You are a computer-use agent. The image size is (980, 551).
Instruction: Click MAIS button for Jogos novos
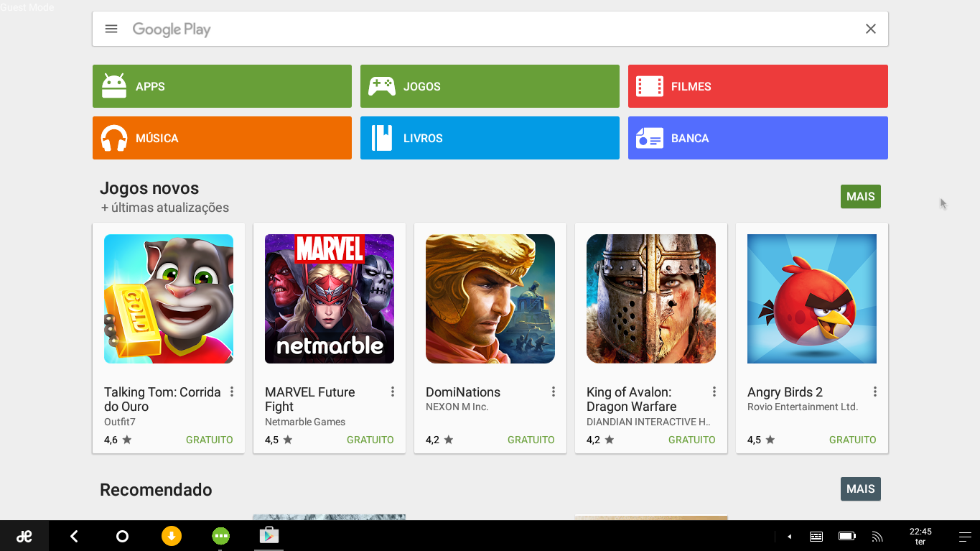click(x=861, y=196)
